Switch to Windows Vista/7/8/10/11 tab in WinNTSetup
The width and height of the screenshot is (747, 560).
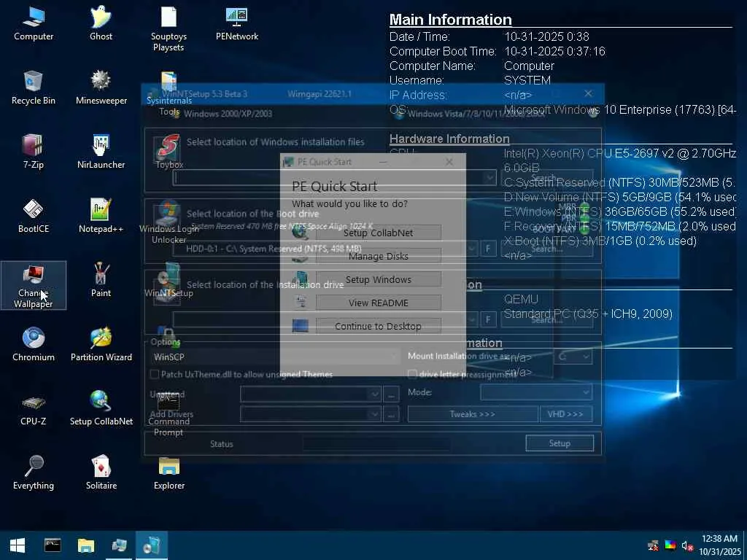(x=476, y=114)
